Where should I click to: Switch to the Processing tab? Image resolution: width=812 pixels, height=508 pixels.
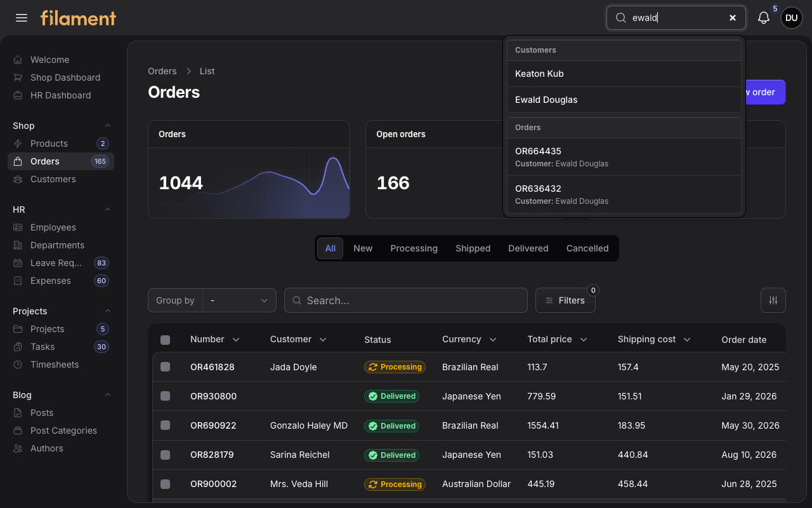414,248
